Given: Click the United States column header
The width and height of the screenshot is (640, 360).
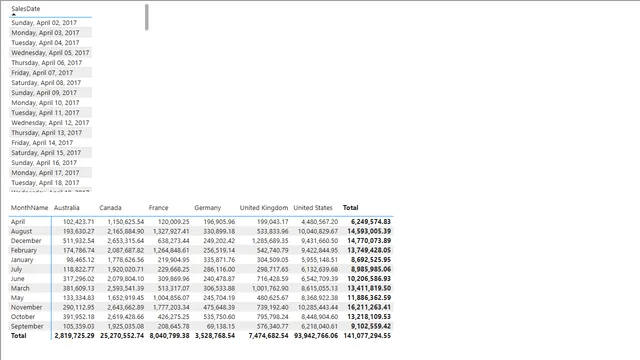Looking at the screenshot, I should click(313, 208).
